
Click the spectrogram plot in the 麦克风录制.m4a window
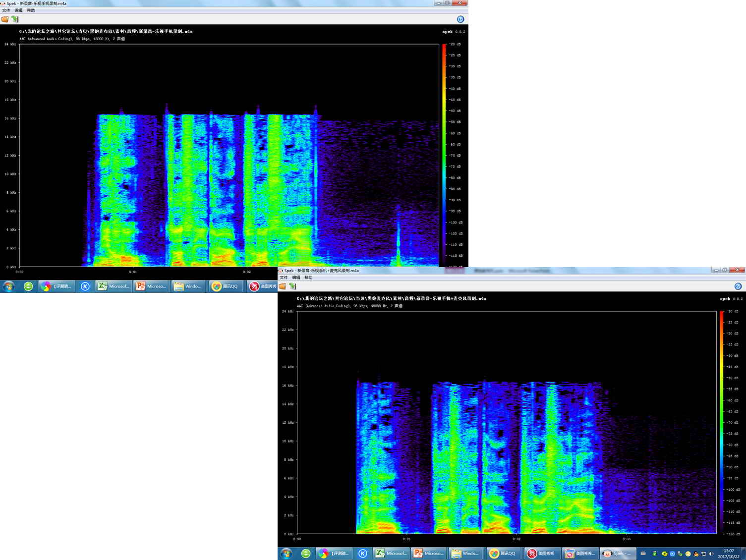coord(507,422)
